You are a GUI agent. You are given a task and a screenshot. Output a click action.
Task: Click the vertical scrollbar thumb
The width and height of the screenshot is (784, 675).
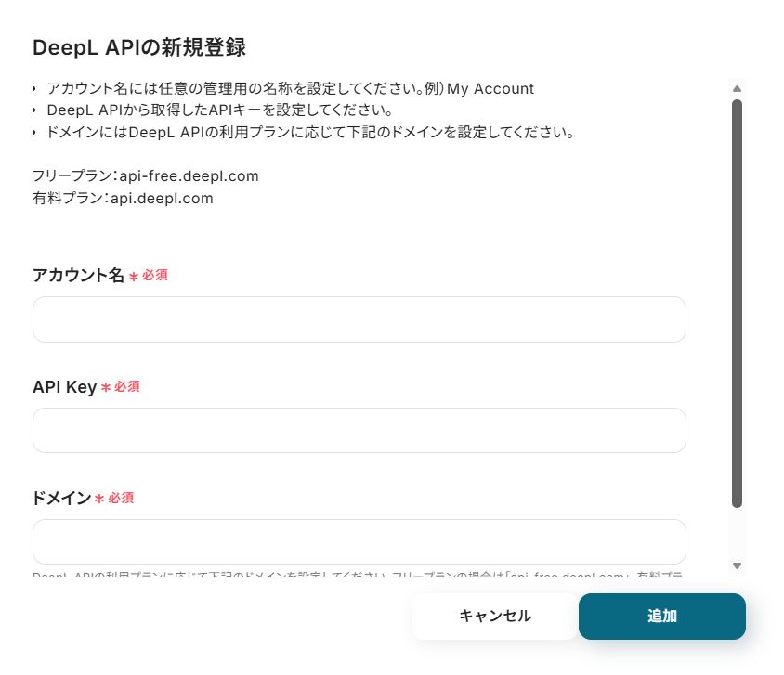737,302
